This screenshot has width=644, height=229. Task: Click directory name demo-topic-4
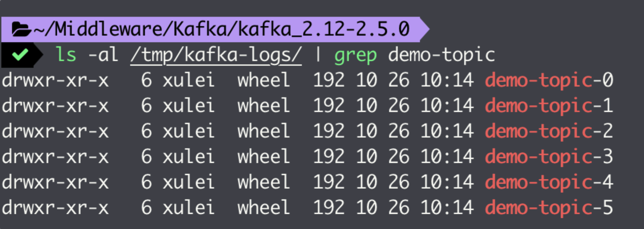point(549,182)
